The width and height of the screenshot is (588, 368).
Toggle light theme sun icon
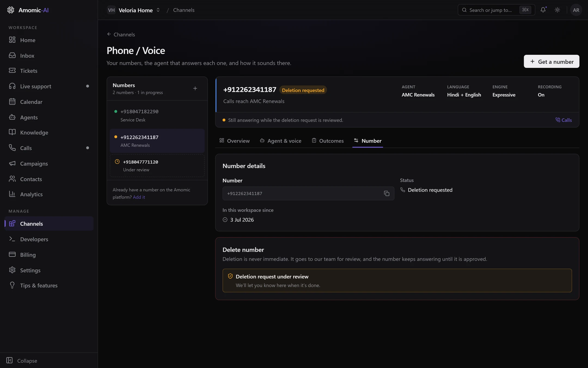pyautogui.click(x=557, y=10)
